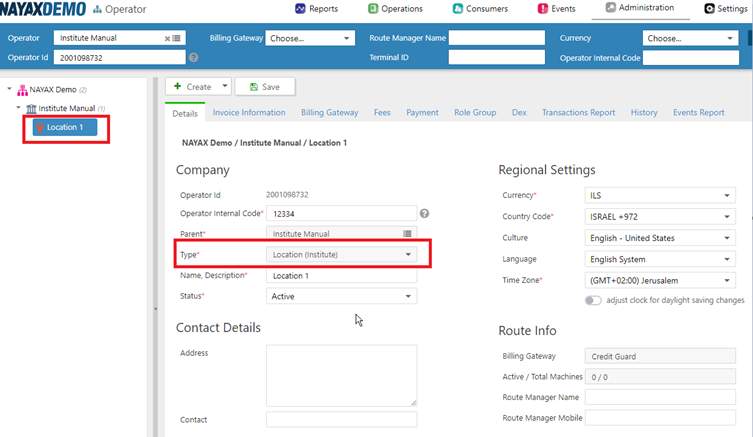Switch to Invoice Information tab

249,112
